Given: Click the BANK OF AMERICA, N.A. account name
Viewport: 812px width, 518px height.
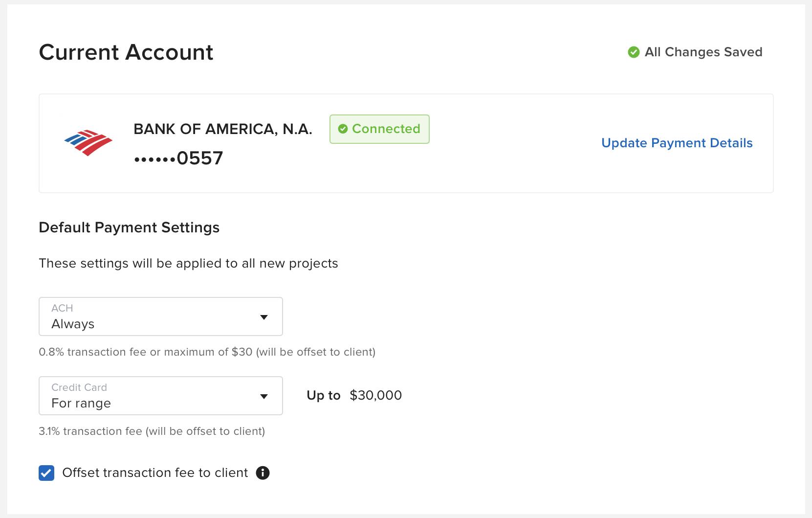Looking at the screenshot, I should click(x=223, y=129).
